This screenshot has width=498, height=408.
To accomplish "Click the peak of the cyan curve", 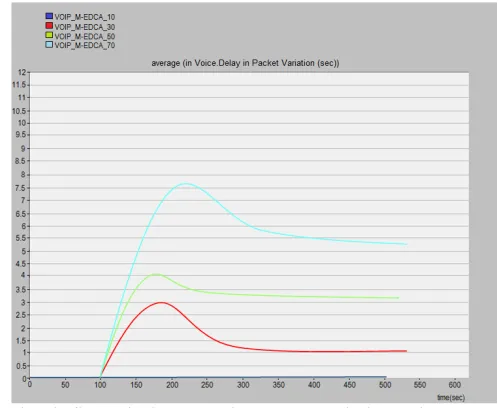I will pos(186,183).
